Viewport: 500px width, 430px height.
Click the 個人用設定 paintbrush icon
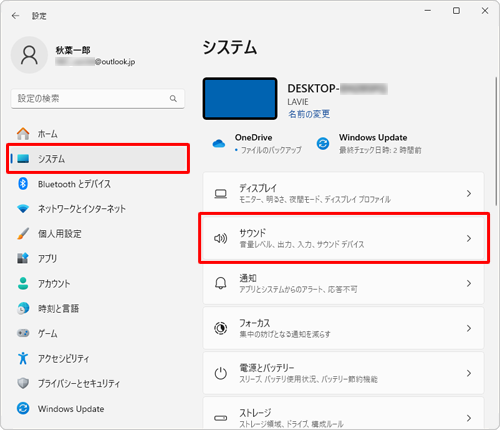point(23,234)
